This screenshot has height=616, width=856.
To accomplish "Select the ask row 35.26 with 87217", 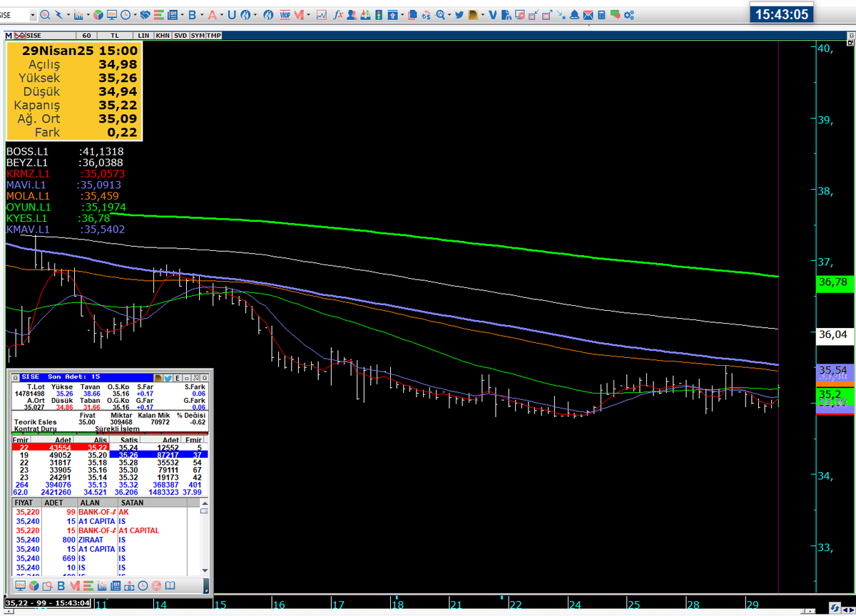I will [159, 454].
